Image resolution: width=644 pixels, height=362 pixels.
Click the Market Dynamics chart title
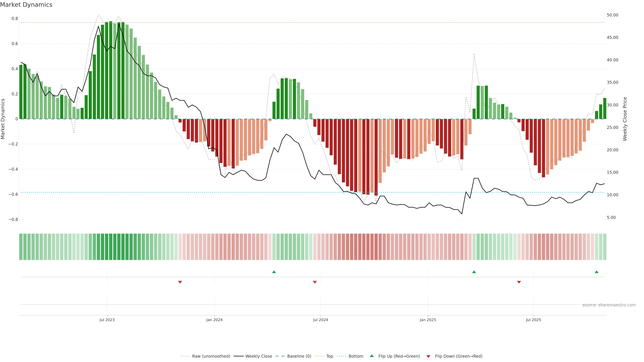pyautogui.click(x=26, y=5)
